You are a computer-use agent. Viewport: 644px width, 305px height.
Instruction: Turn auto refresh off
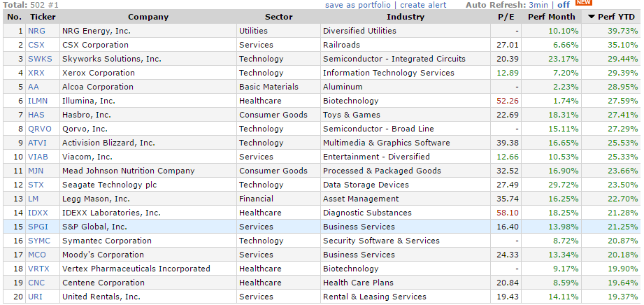pos(563,6)
